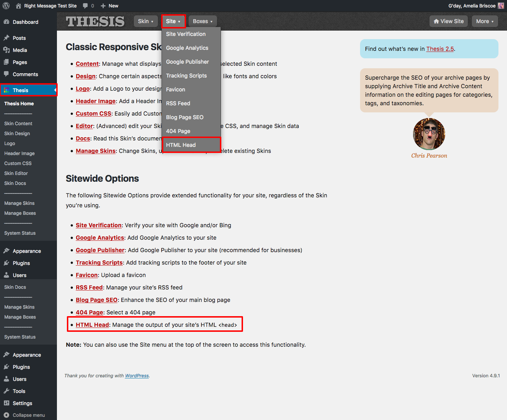Open the Thesis 2.5 link
507x420 pixels.
(440, 49)
